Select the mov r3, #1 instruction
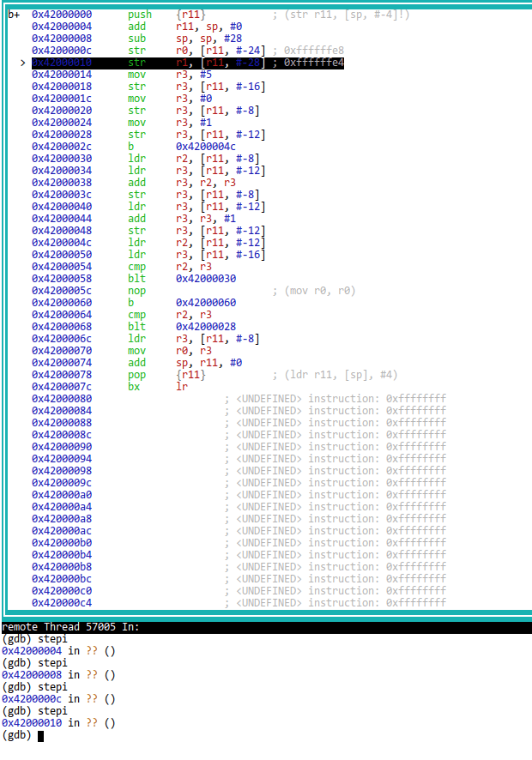532x760 pixels. (x=170, y=123)
